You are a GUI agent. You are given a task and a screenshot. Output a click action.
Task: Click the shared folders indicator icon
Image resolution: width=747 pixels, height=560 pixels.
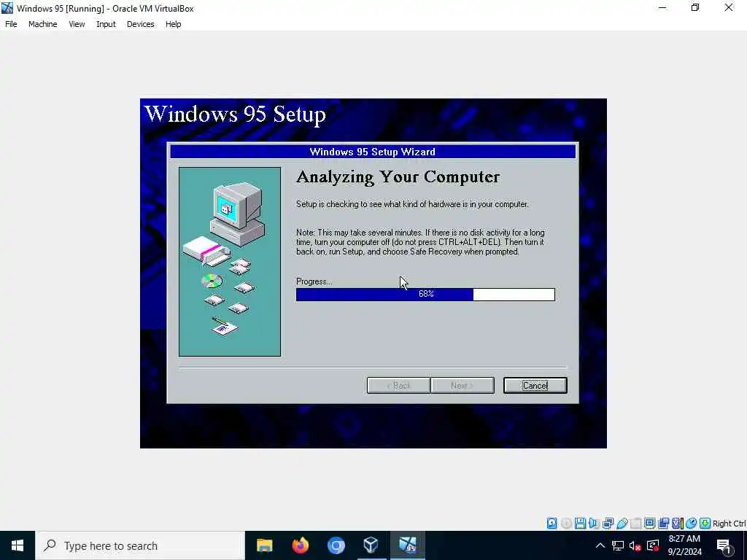[635, 524]
